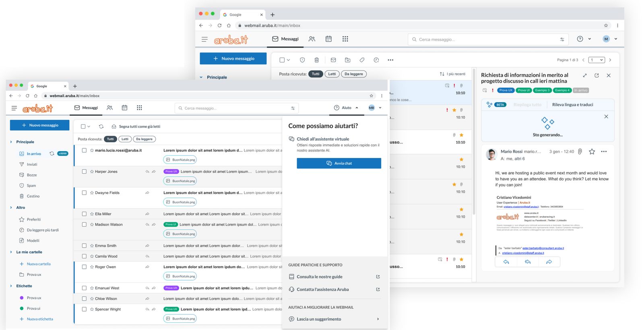Click move-to-folder icon in back window toolbar

[348, 60]
